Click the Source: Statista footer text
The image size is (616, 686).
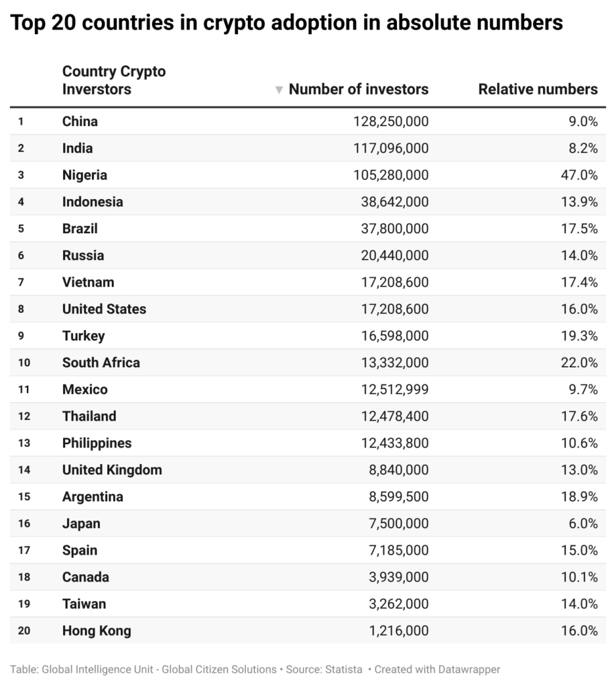tap(324, 669)
